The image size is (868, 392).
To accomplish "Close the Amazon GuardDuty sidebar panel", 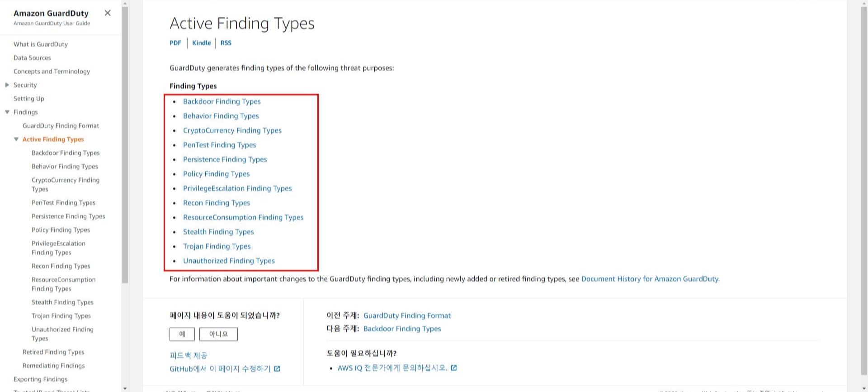I will point(107,13).
